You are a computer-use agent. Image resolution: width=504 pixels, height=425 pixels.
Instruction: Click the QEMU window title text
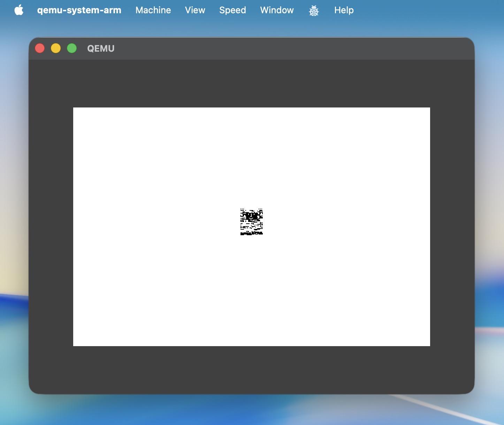coord(101,49)
